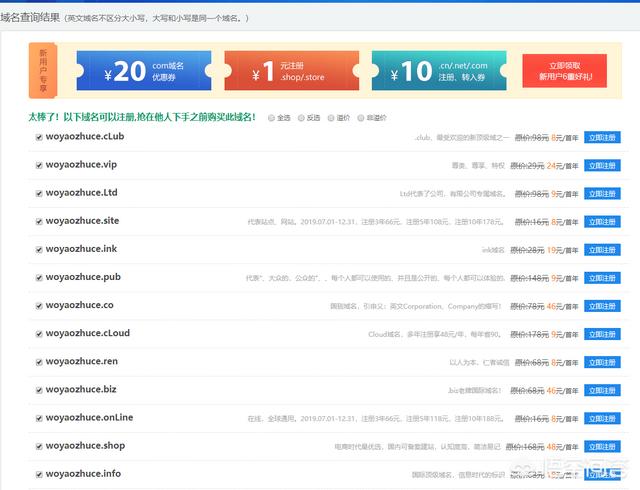Select the 溢价 radio filter
The width and height of the screenshot is (640, 490).
point(331,118)
